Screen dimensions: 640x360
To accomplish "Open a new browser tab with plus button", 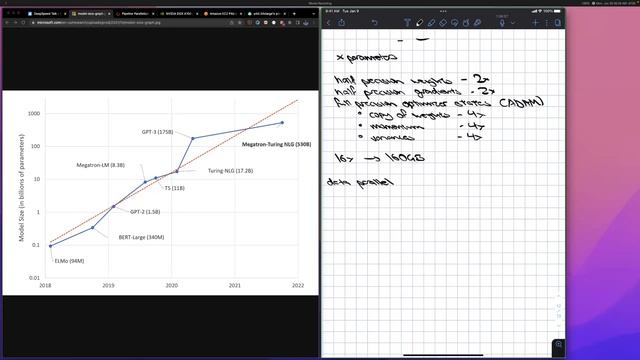I will (294, 13).
